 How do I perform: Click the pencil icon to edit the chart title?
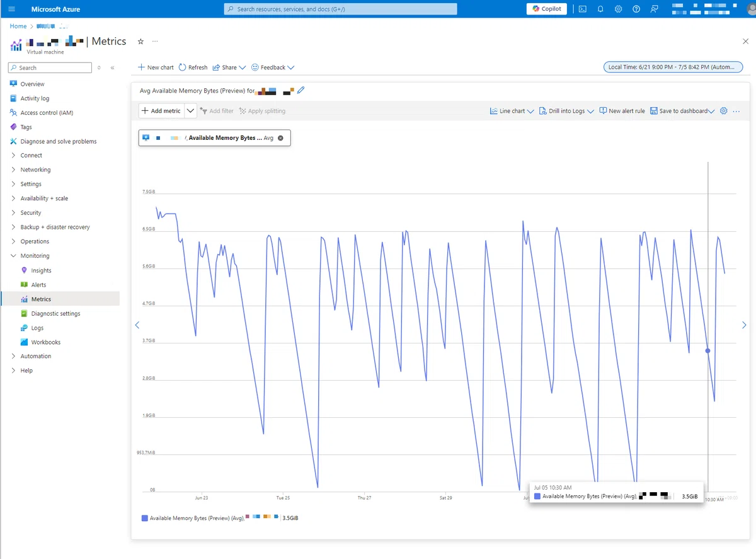coord(301,91)
